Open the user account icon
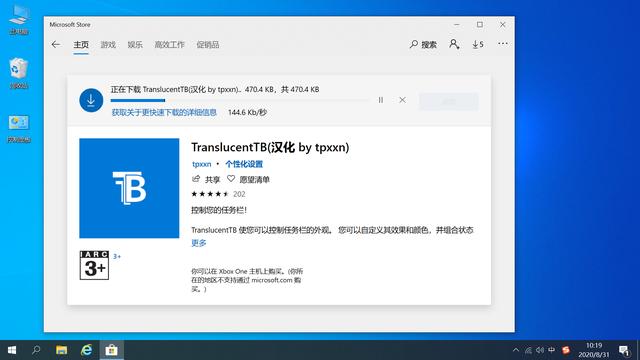The height and width of the screenshot is (360, 640). coord(454,44)
